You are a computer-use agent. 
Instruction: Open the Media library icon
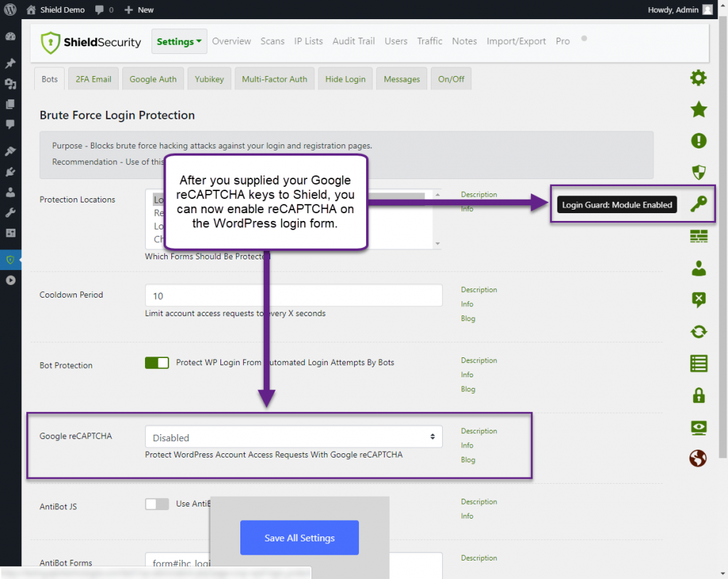click(10, 84)
